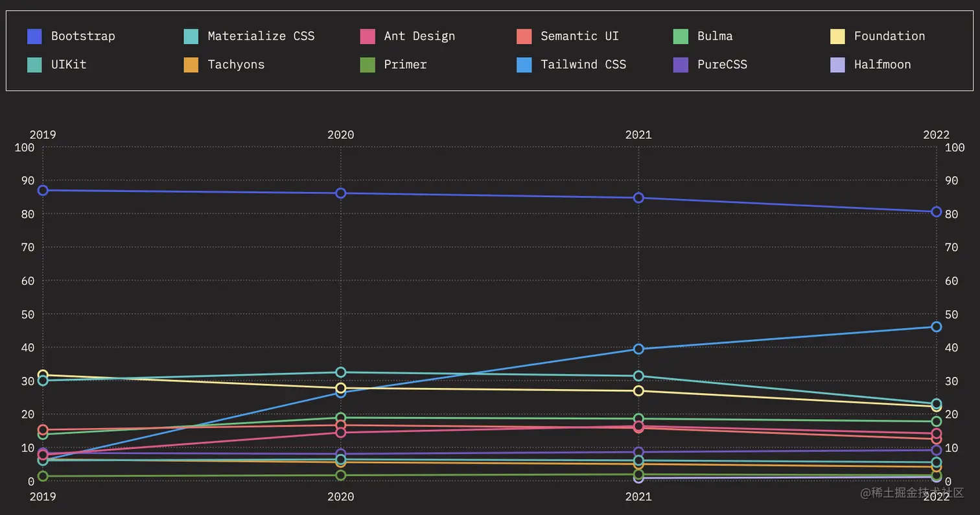
Task: Click the 2020 label below chart
Action: [x=341, y=497]
